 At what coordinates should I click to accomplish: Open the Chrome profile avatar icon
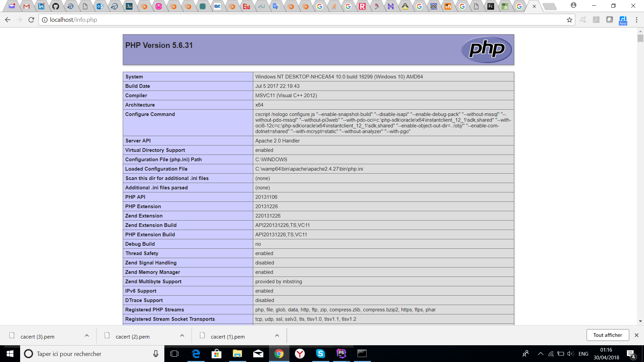(573, 5)
